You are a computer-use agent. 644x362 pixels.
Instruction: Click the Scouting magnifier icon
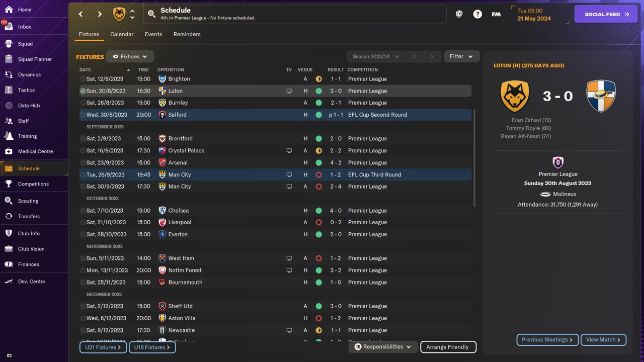[9, 201]
